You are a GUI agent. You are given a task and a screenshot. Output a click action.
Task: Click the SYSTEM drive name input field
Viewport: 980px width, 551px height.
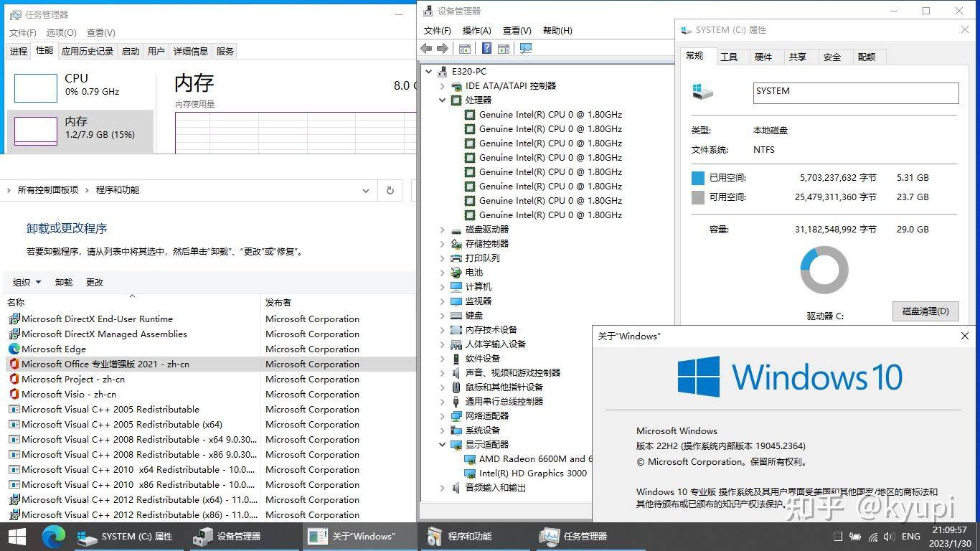coord(856,93)
